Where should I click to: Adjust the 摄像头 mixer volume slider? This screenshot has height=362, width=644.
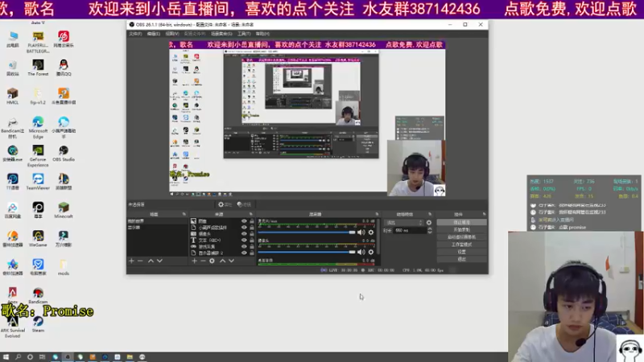[307, 252]
